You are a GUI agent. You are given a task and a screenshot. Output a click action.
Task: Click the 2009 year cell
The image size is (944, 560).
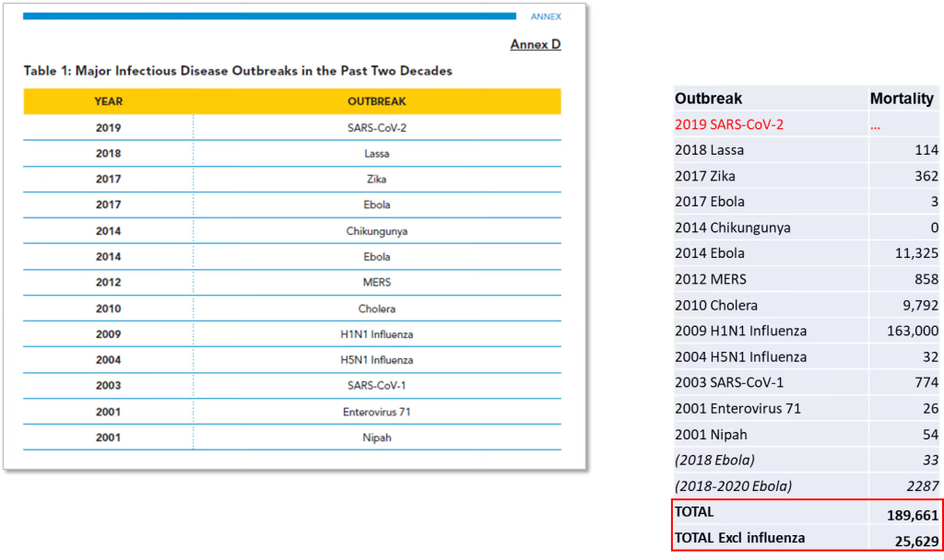click(109, 334)
